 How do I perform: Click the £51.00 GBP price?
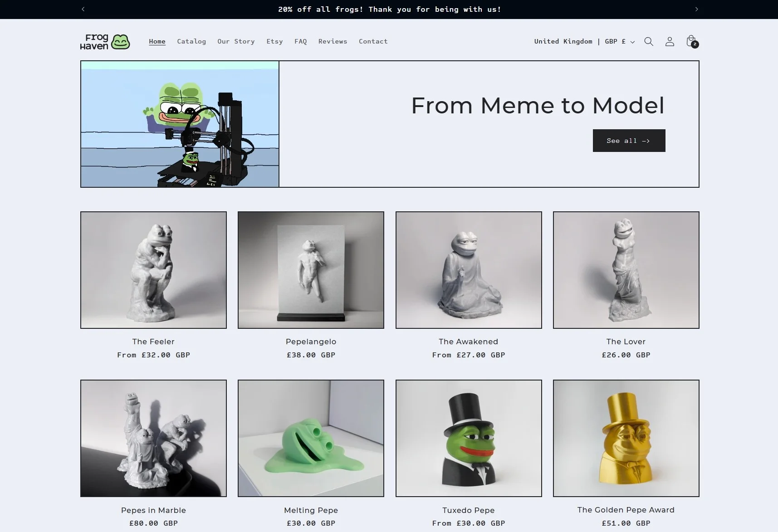(x=626, y=523)
